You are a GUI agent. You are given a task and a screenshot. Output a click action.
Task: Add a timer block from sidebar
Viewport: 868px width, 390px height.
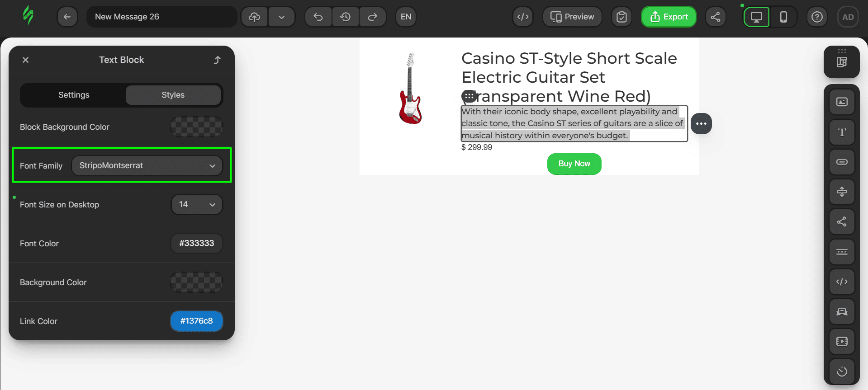(841, 371)
